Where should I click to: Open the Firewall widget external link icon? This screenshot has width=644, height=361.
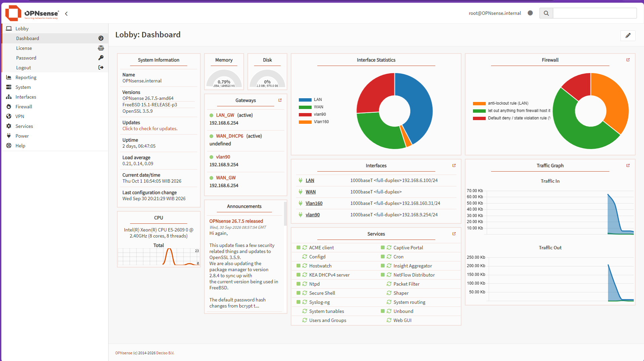click(628, 60)
